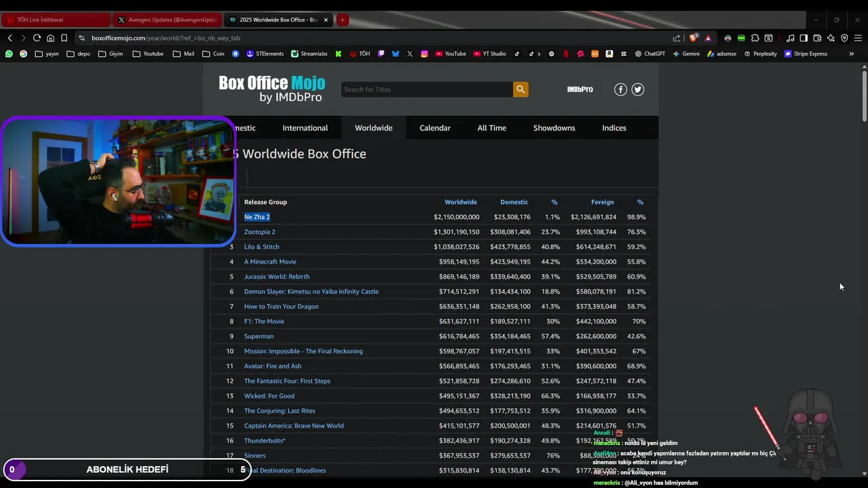The width and height of the screenshot is (868, 488).
Task: Expand the Youtube bookmarks folder
Action: pyautogui.click(x=148, y=54)
